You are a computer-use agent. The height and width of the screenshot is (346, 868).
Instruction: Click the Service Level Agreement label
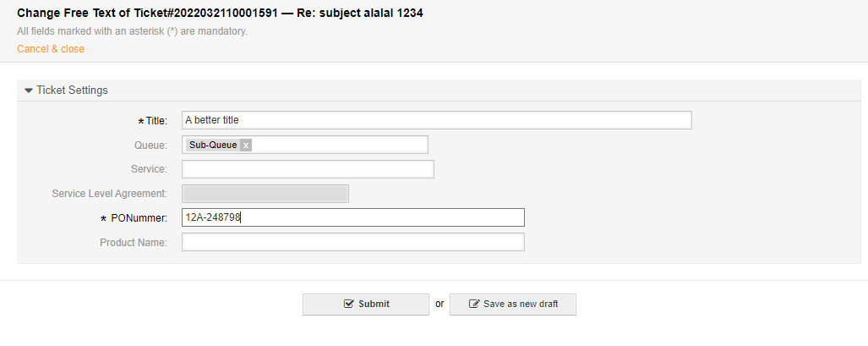pos(109,194)
